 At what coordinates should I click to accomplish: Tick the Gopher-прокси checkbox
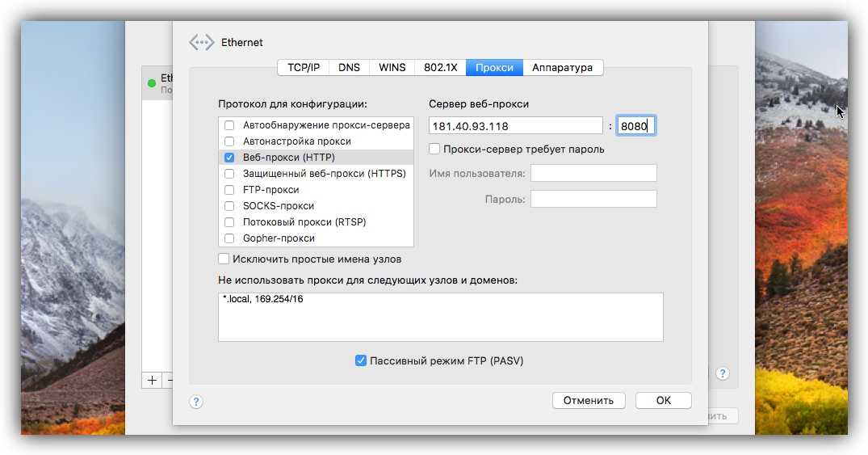(x=229, y=238)
